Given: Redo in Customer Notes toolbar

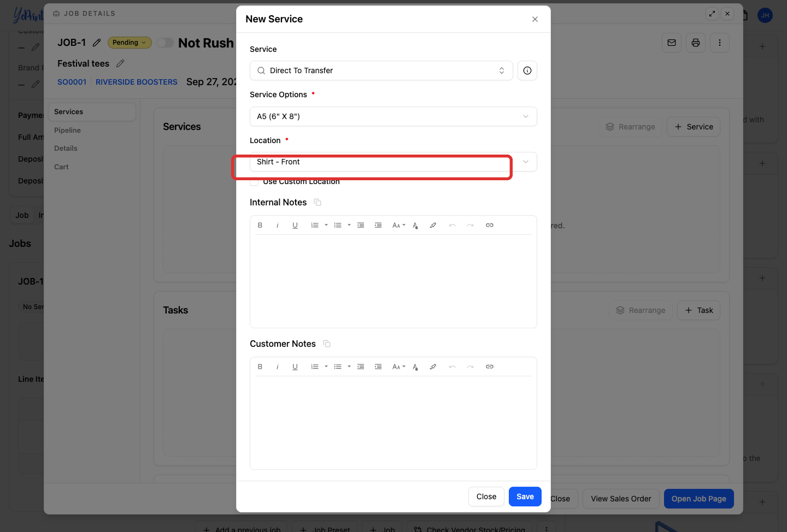Looking at the screenshot, I should click(470, 367).
